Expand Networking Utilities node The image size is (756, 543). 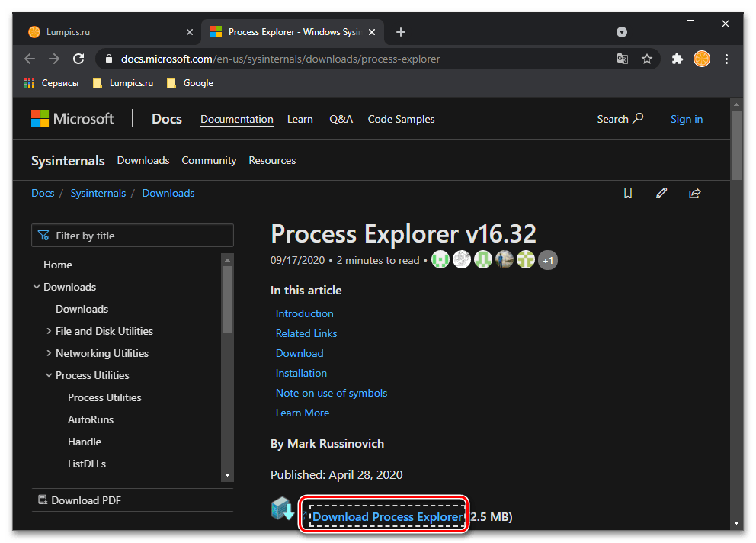pos(49,353)
